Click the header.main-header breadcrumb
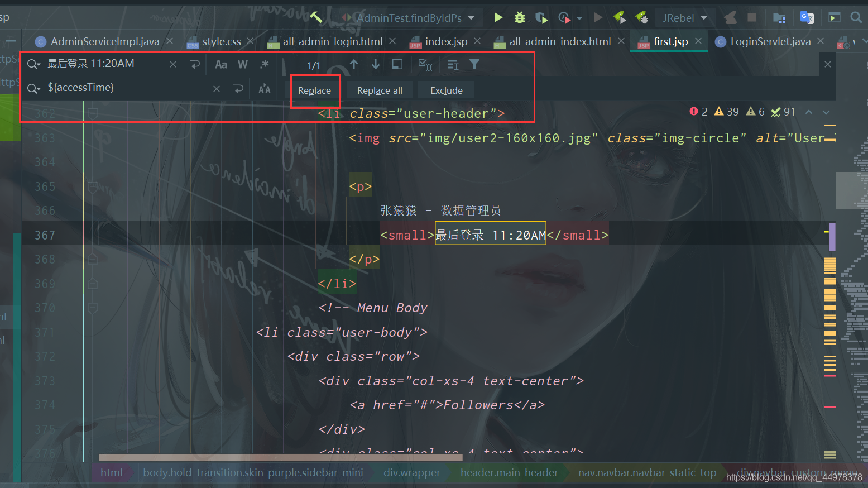Viewport: 868px width, 488px height. 509,472
